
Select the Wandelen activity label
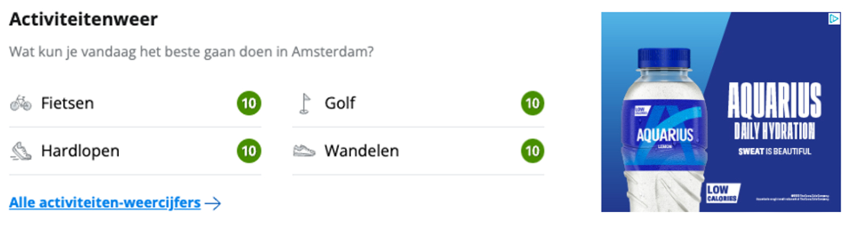point(362,151)
